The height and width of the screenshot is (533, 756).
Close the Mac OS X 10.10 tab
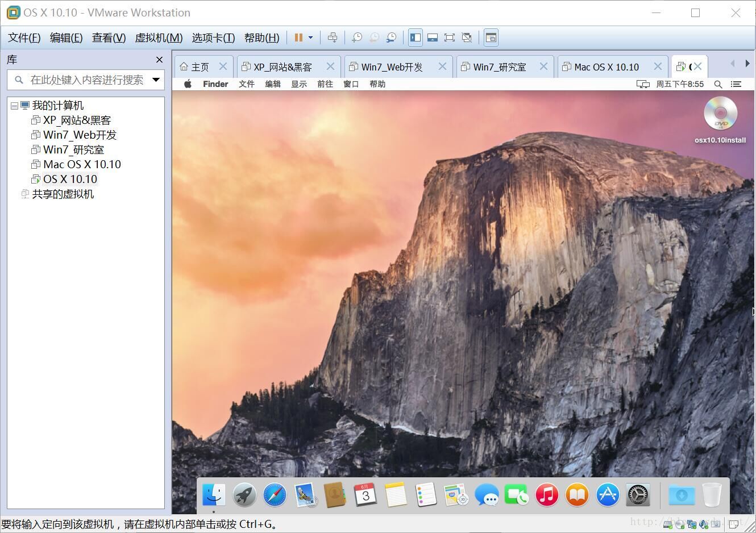click(x=658, y=66)
